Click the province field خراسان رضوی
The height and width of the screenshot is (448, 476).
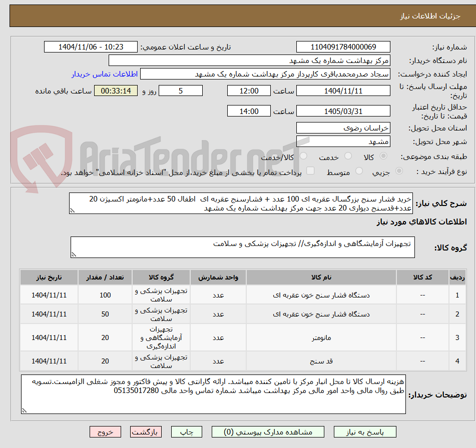(343, 128)
